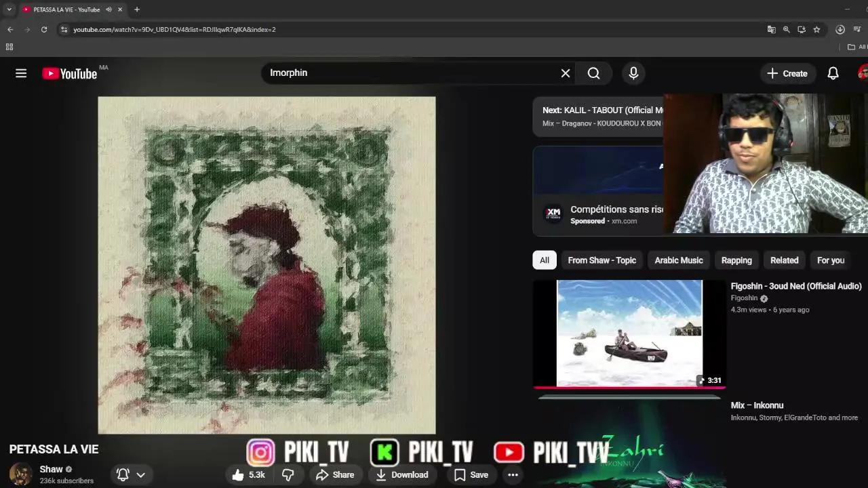The image size is (868, 488).
Task: Reload the page with refresh icon
Action: 44,30
